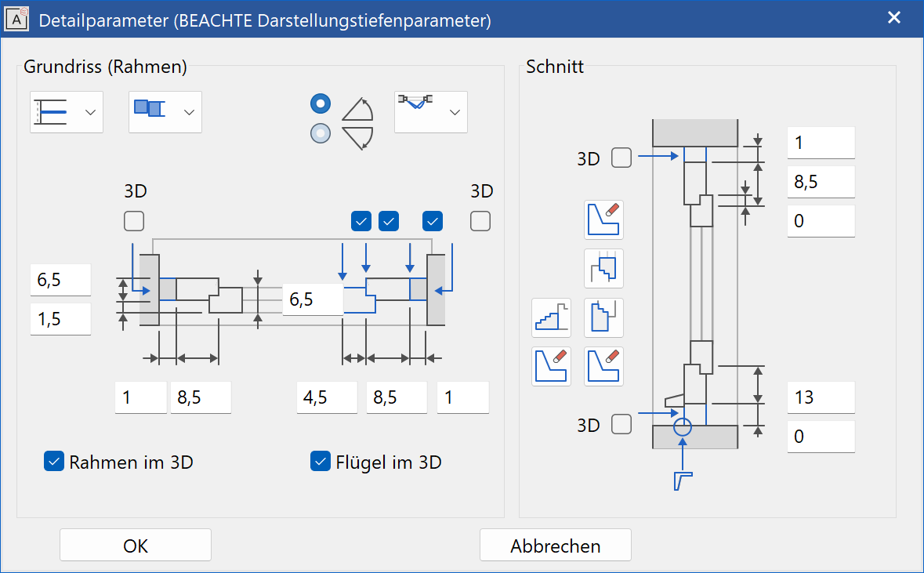Viewport: 924px width, 573px height.
Task: Open the window swing symbol dropdown
Action: [x=431, y=112]
